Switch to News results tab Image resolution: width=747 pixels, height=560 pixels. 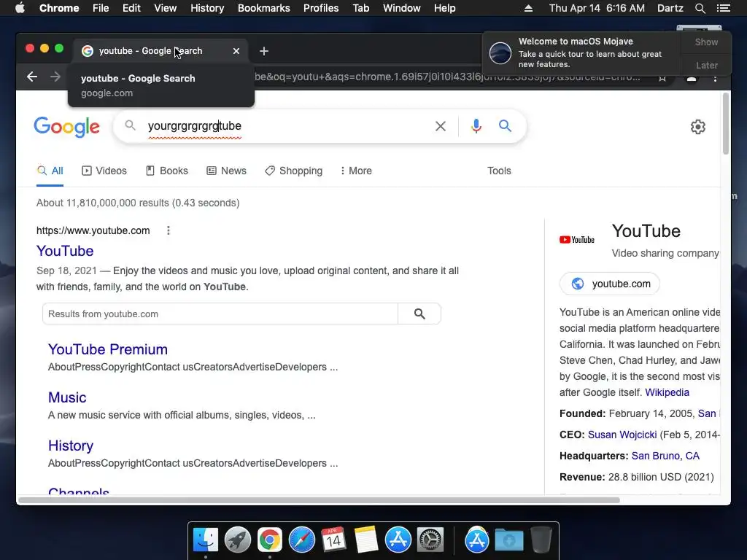coord(226,171)
